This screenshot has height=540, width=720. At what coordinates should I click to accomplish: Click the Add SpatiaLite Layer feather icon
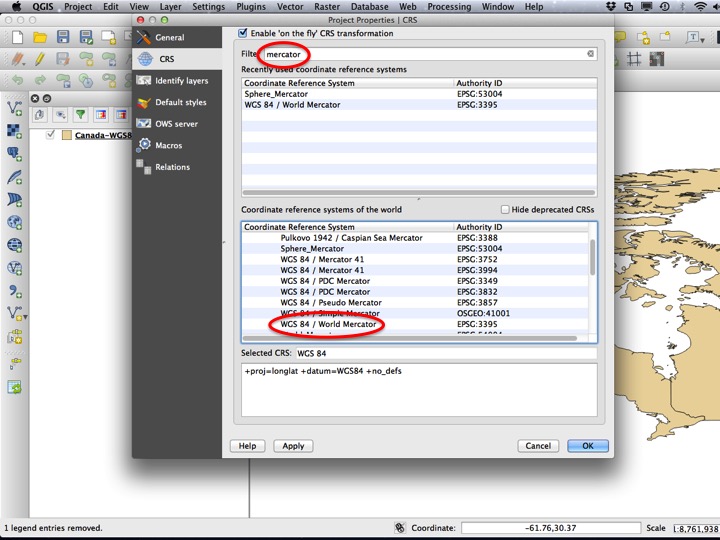pos(14,177)
